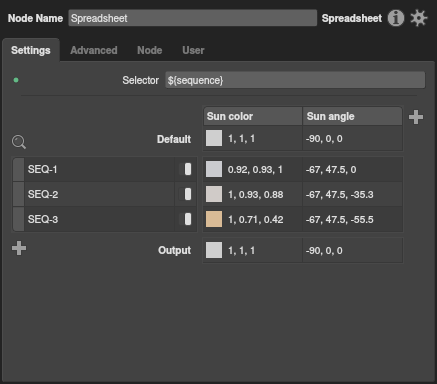Click the Node Name input field
Viewport: 437px width, 384px height.
point(193,18)
